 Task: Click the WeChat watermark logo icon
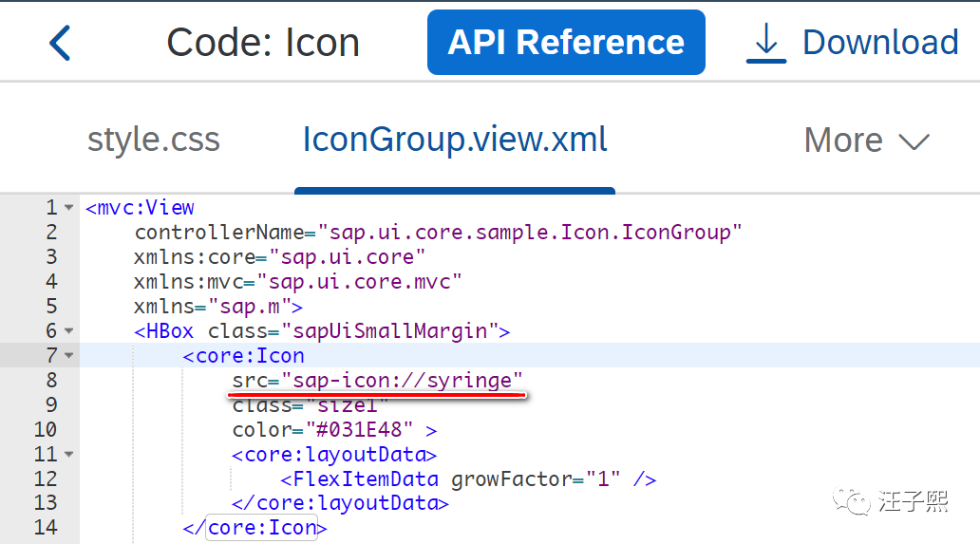point(852,499)
